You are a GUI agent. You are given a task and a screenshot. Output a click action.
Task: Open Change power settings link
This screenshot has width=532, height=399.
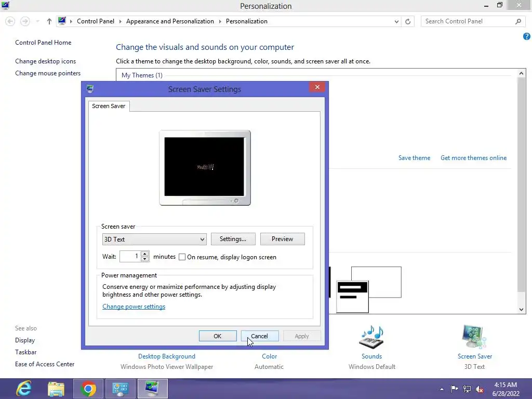point(134,307)
